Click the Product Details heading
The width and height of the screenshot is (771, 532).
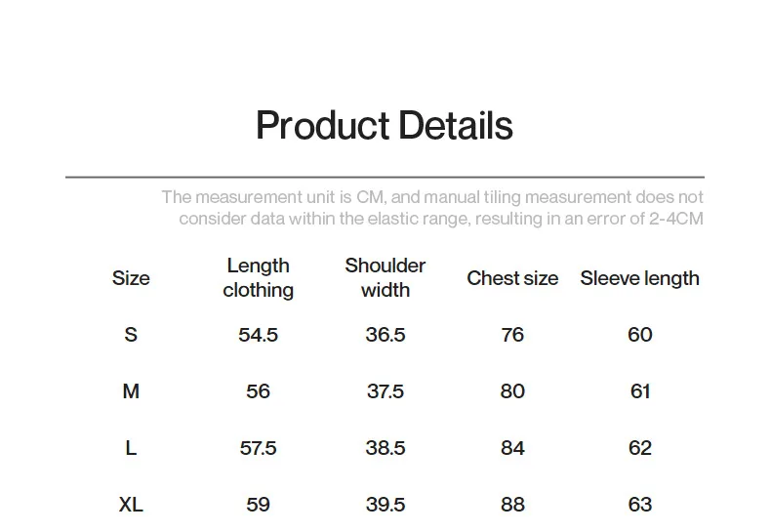coord(385,126)
